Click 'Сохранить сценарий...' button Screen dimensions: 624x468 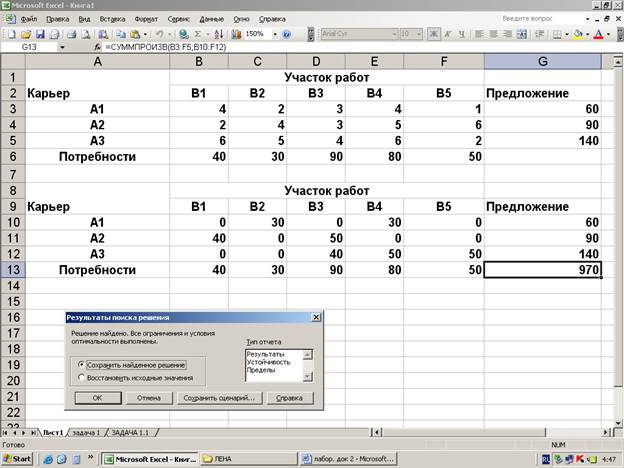pyautogui.click(x=219, y=398)
